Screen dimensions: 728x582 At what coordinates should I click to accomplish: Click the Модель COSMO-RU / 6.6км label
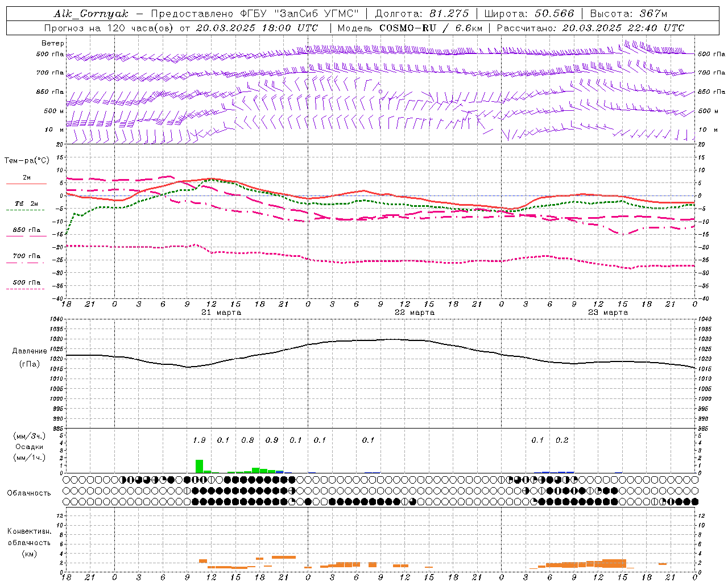click(409, 28)
